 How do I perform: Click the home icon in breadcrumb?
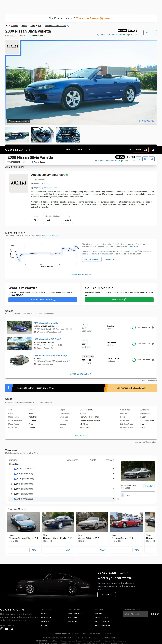pos(7,26)
